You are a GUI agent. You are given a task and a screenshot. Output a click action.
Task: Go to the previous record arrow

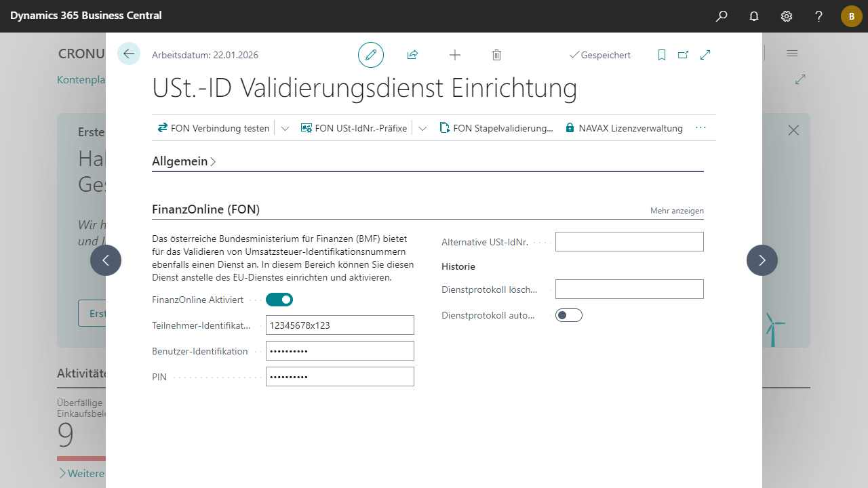pos(106,260)
